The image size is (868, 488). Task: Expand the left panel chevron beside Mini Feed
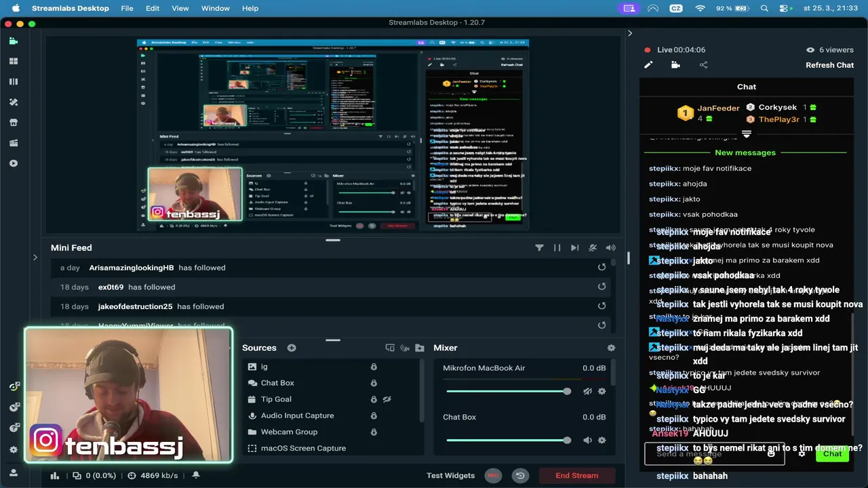[x=35, y=257]
